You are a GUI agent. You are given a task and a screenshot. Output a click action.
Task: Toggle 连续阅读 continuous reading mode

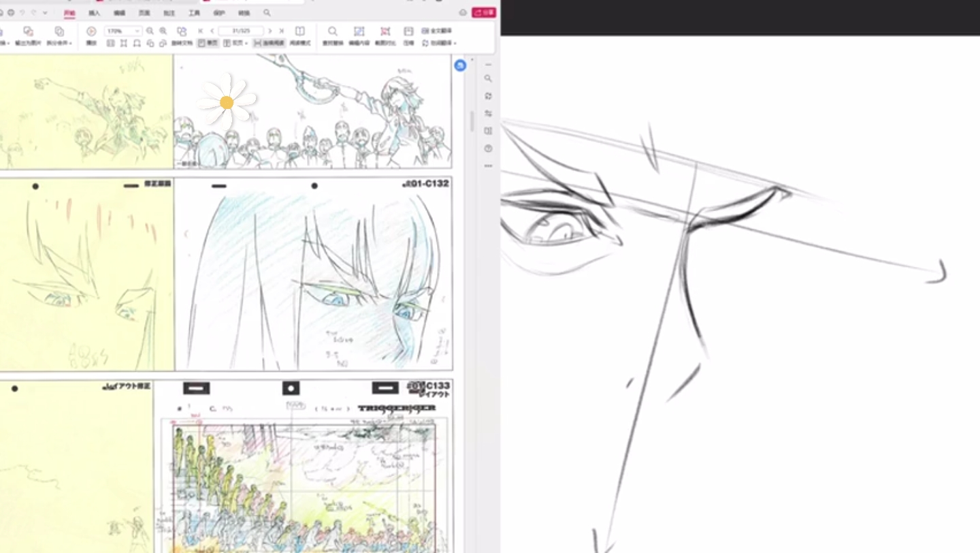tap(269, 43)
